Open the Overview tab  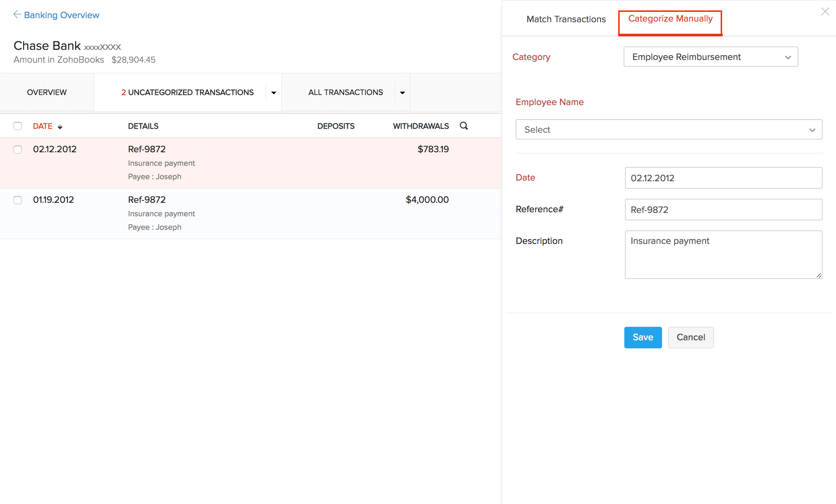tap(47, 92)
